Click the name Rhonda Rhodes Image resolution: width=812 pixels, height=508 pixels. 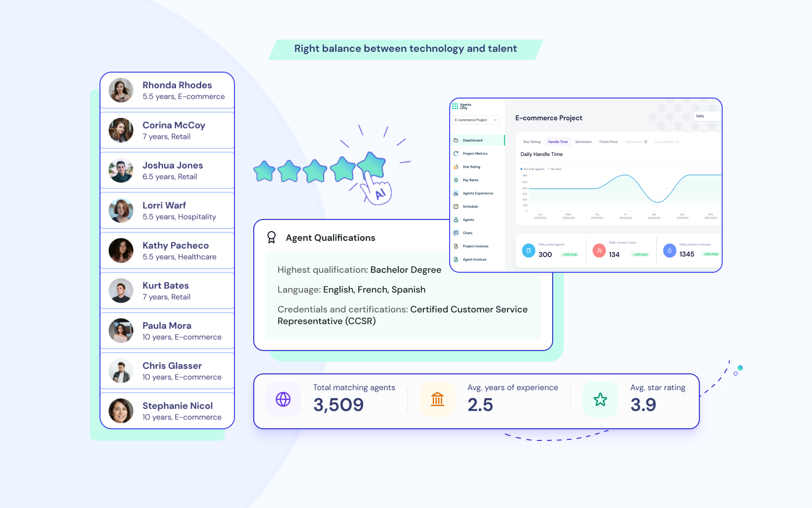pos(177,85)
